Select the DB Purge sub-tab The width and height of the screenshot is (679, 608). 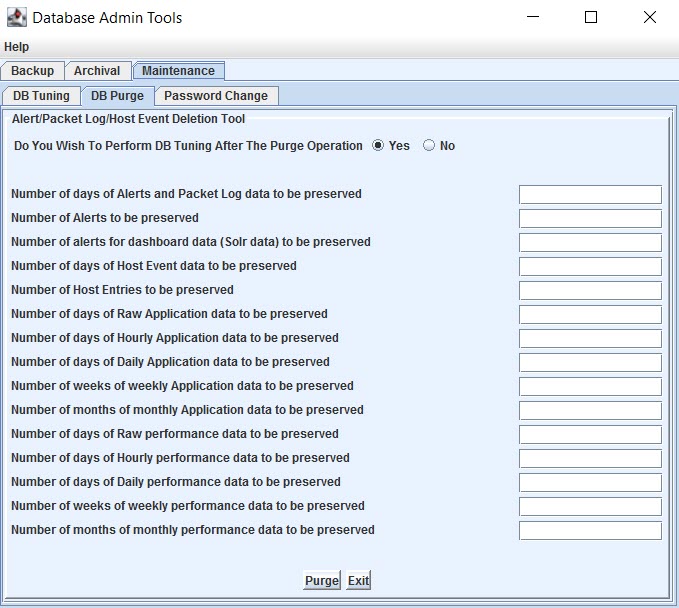[117, 96]
